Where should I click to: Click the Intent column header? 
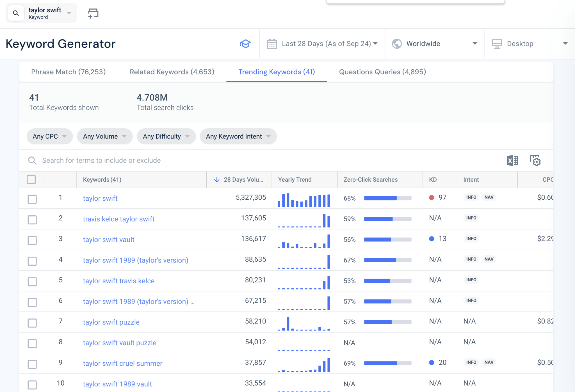tap(471, 180)
